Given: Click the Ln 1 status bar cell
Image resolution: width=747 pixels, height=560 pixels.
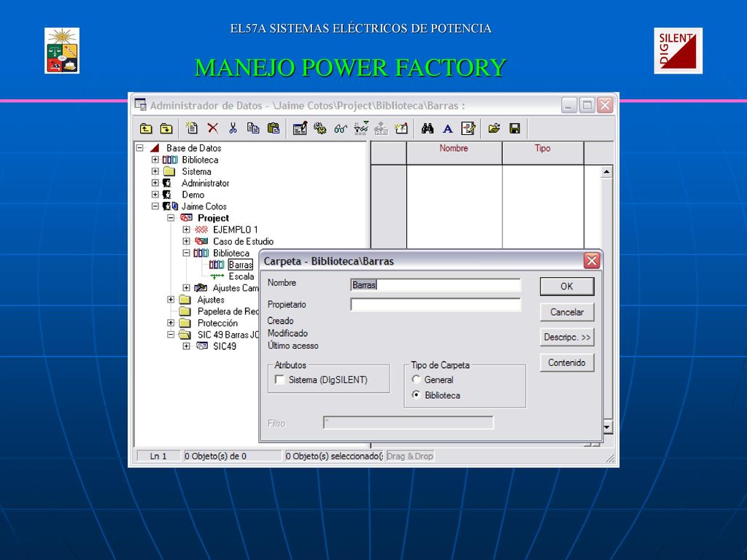Looking at the screenshot, I should (x=158, y=456).
